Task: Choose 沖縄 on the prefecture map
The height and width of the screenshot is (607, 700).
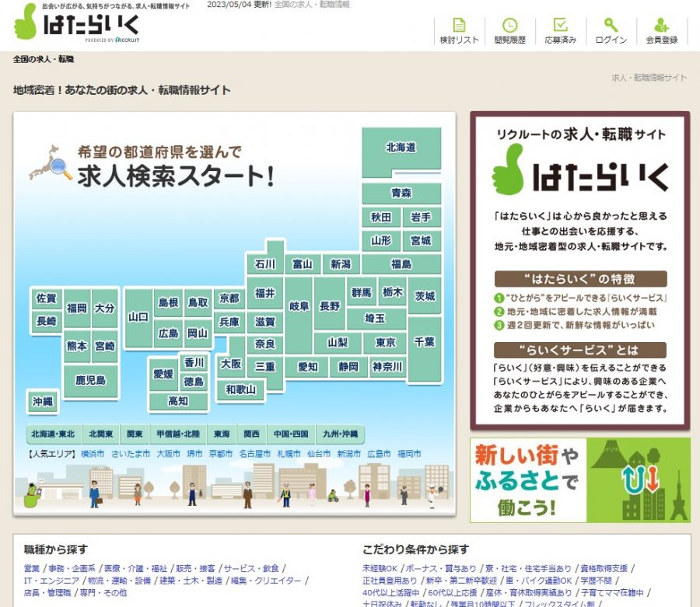Action: click(43, 401)
